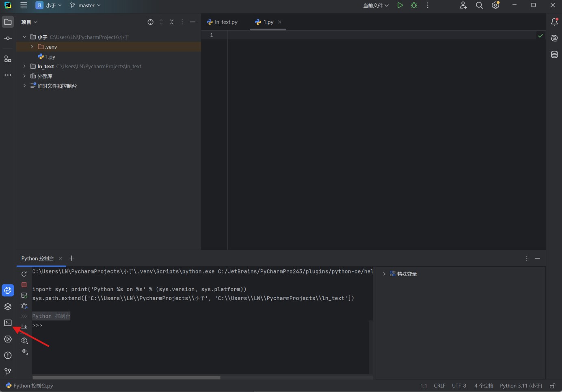
Task: Switch to the ln_text.py tab
Action: pos(222,22)
